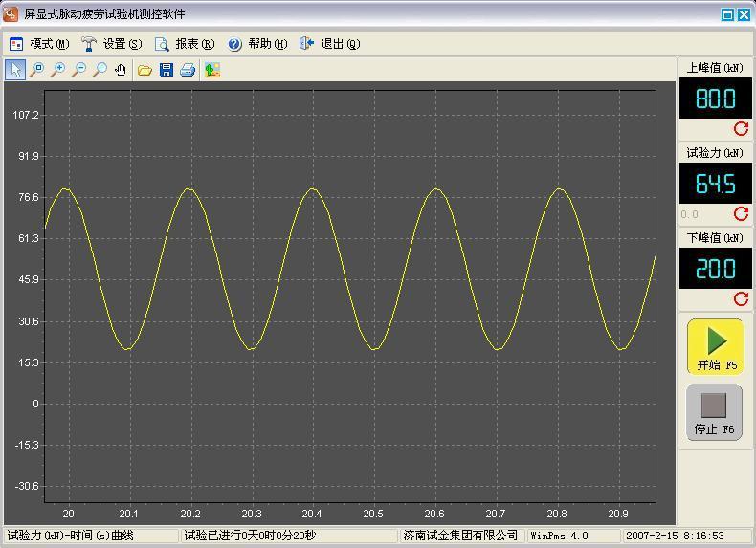Click the plain magnifier reset zoom tool
Image resolution: width=756 pixels, height=548 pixels.
click(100, 70)
